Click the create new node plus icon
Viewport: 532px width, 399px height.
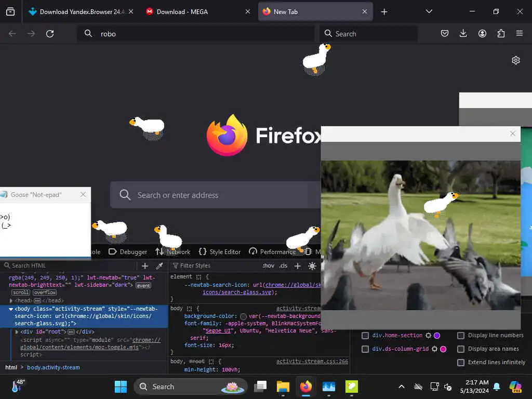click(145, 266)
